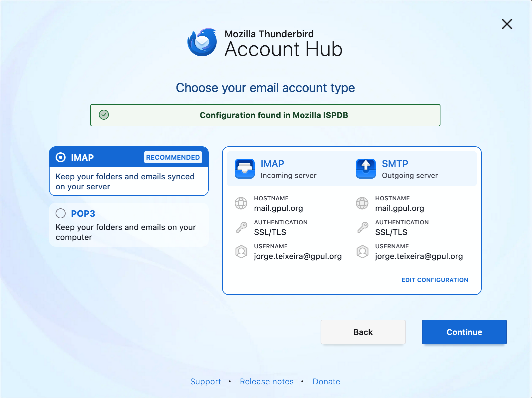Click the Thunderbird logo icon
Screen dimensions: 532x398
202,42
